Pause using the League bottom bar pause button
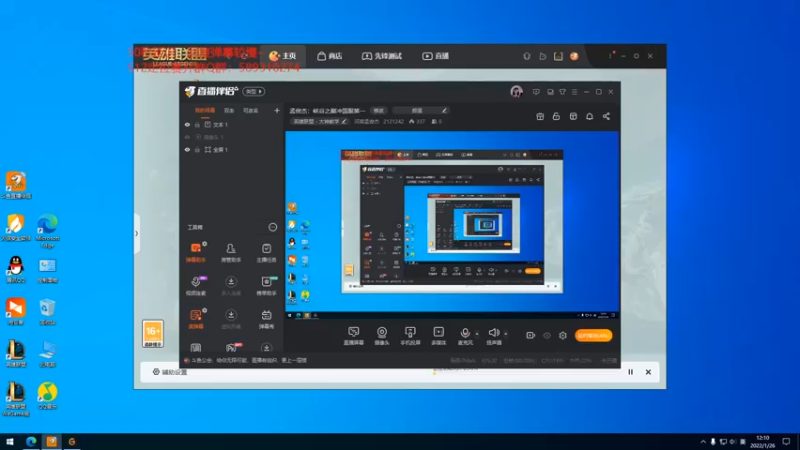The image size is (800, 450). point(631,372)
